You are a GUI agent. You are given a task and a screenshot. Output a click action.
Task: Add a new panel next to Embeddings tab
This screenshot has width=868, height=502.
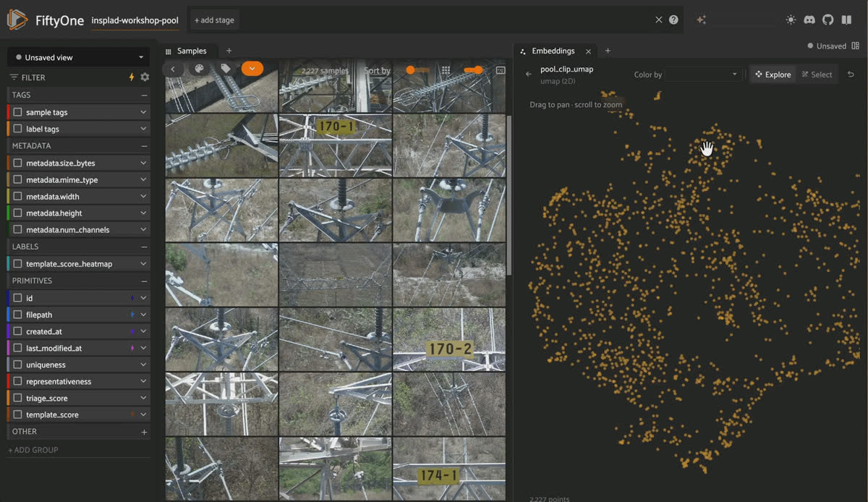tap(608, 51)
